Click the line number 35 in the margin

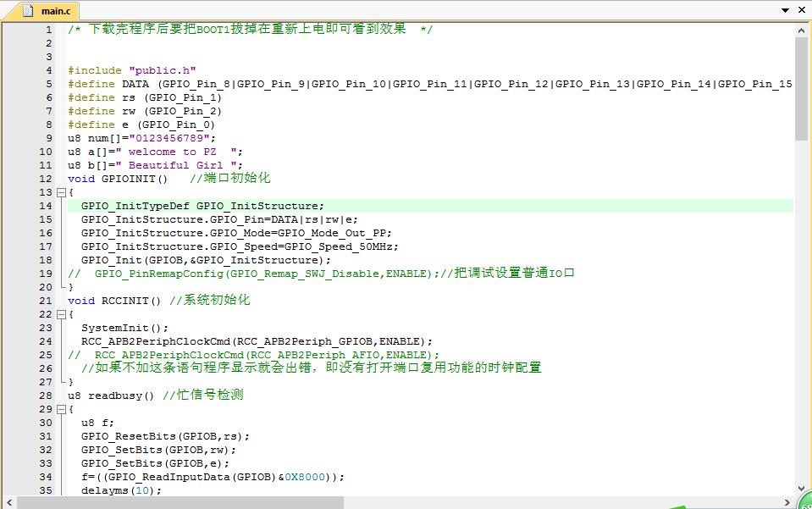[x=46, y=490]
